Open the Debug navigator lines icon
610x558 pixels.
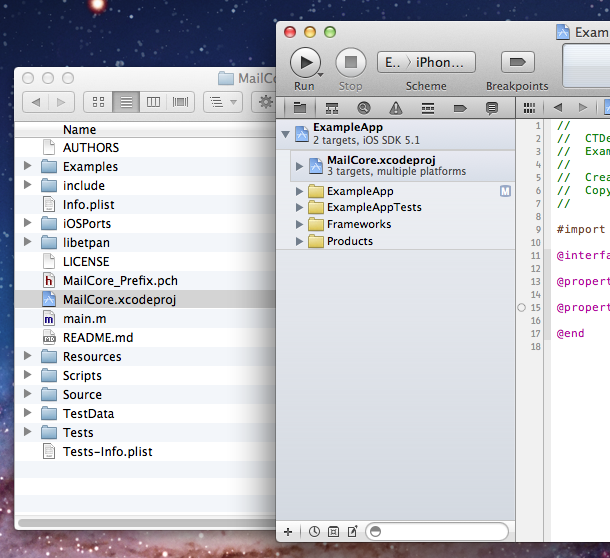(428, 108)
